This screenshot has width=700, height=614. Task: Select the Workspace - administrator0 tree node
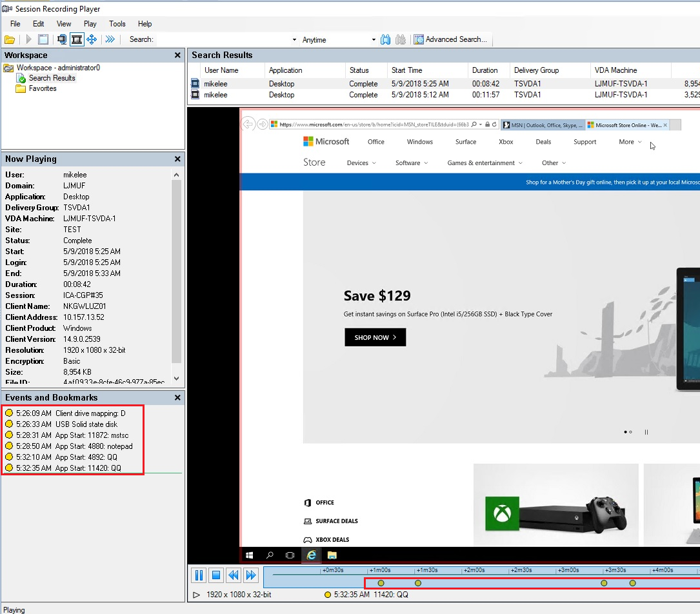tap(58, 67)
